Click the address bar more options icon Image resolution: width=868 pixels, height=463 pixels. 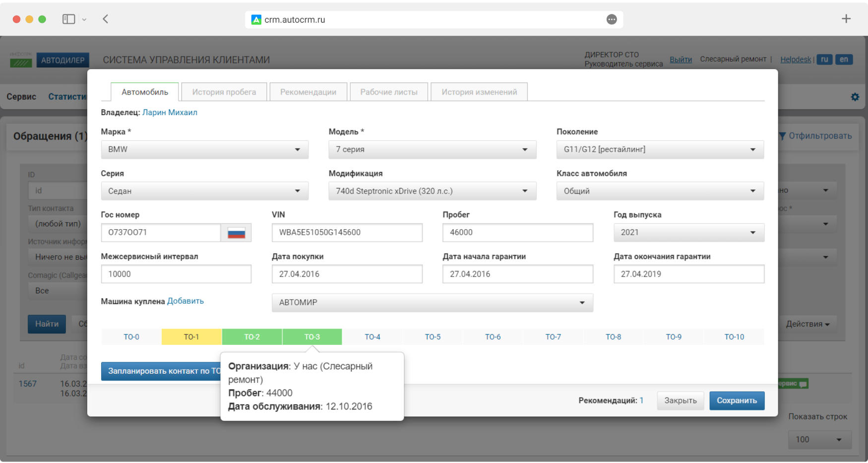[612, 19]
